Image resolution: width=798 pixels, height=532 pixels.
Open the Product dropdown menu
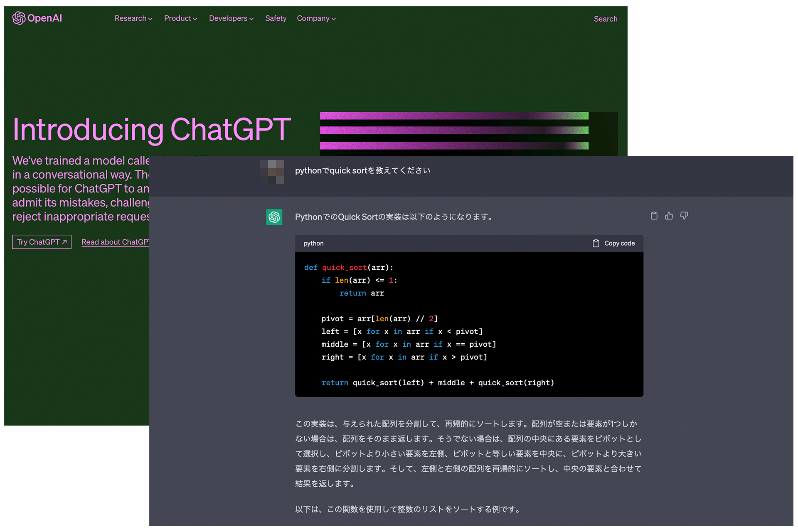click(180, 18)
